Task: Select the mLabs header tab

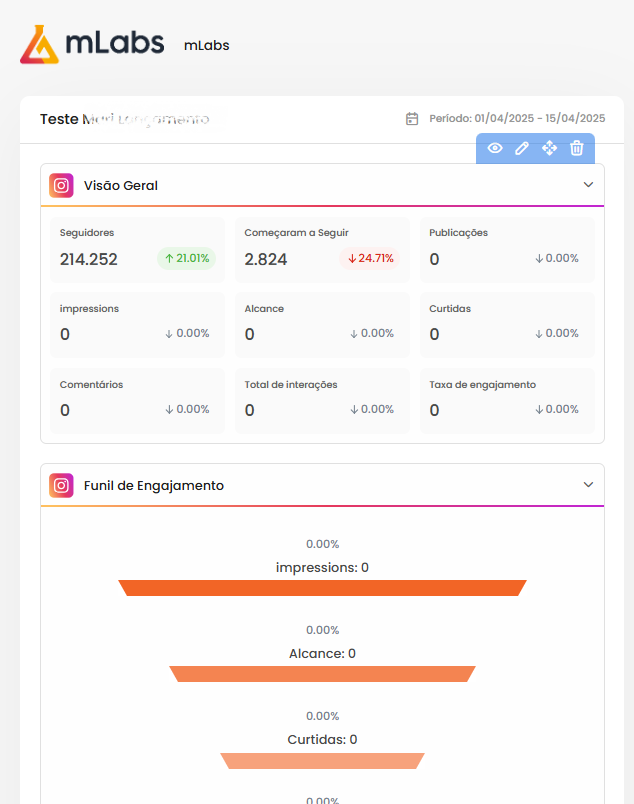Action: (x=206, y=45)
